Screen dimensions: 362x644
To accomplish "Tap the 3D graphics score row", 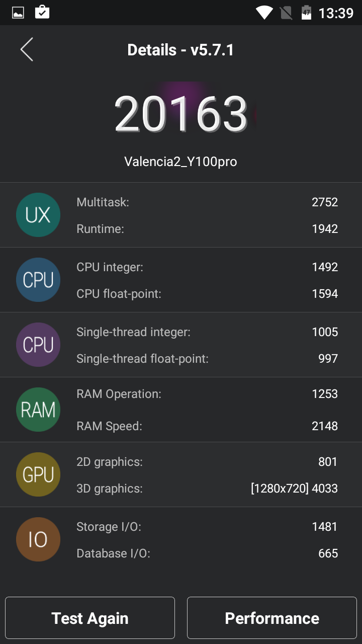I will (x=207, y=488).
